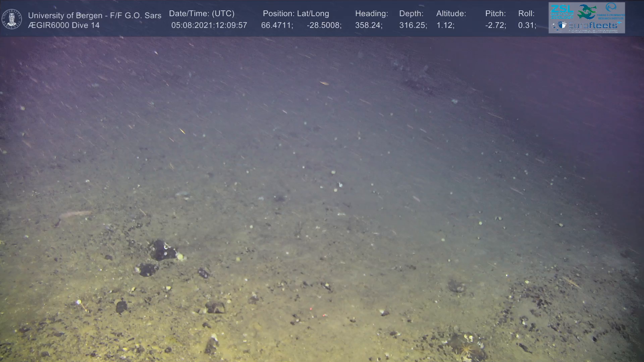
Task: Click the longitude value -28.5008
Action: tap(324, 25)
